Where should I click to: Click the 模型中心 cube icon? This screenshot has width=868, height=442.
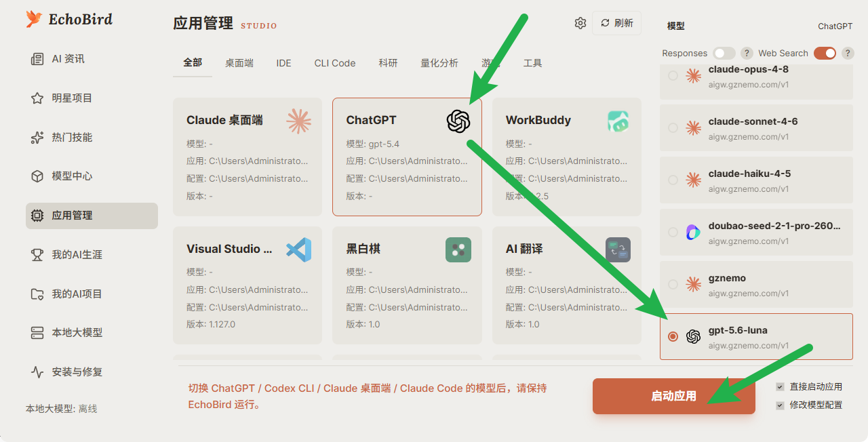pos(37,176)
